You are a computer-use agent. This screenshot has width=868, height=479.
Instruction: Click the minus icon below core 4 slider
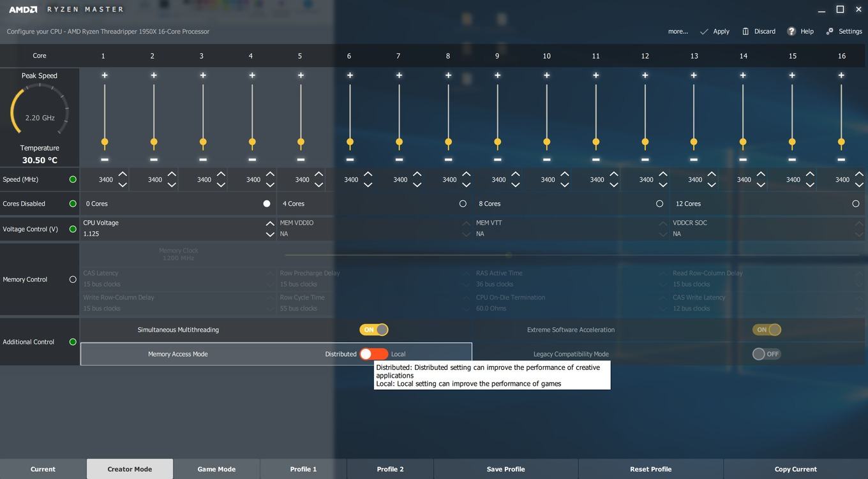(252, 159)
